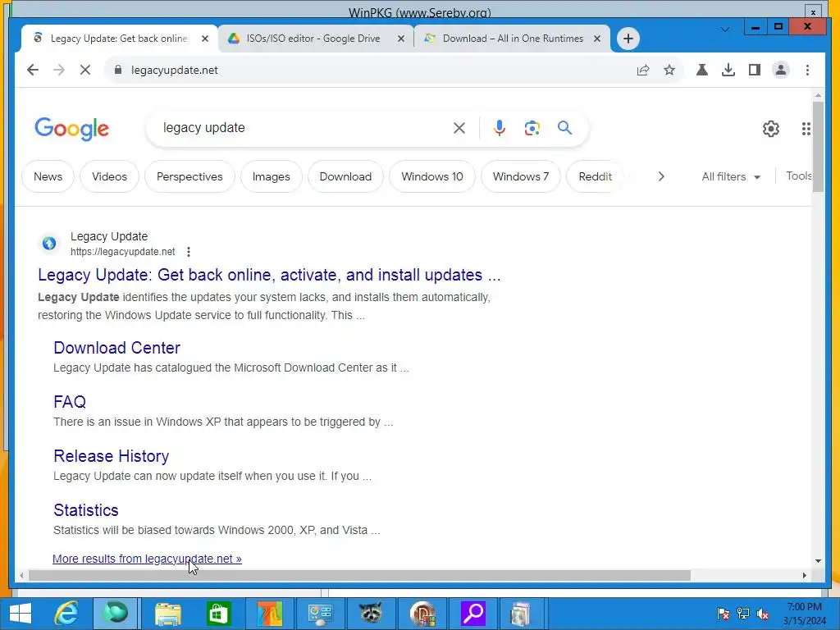Viewport: 840px width, 630px height.
Task: Select the News filter chip
Action: pos(48,177)
